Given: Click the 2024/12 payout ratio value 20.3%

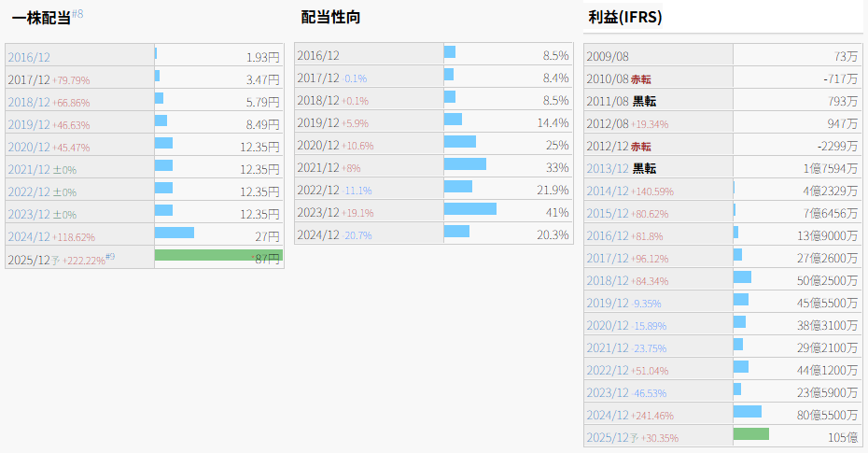Looking at the screenshot, I should pos(551,235).
